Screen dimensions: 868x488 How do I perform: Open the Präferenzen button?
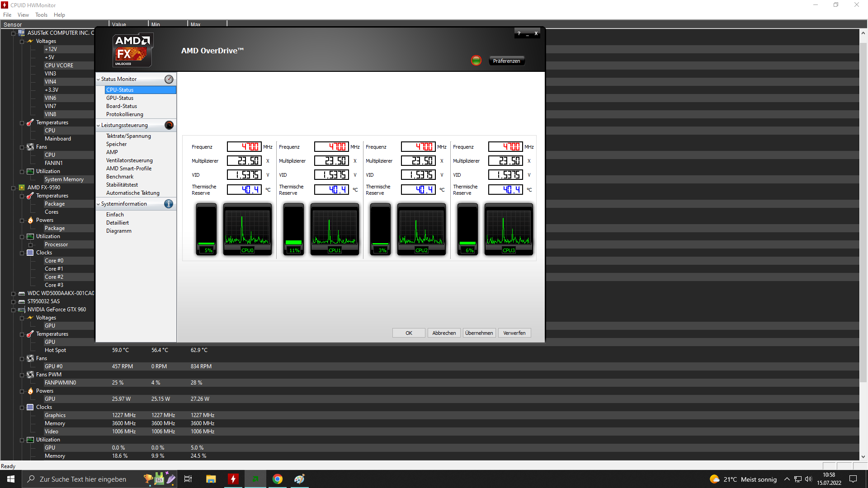(506, 61)
